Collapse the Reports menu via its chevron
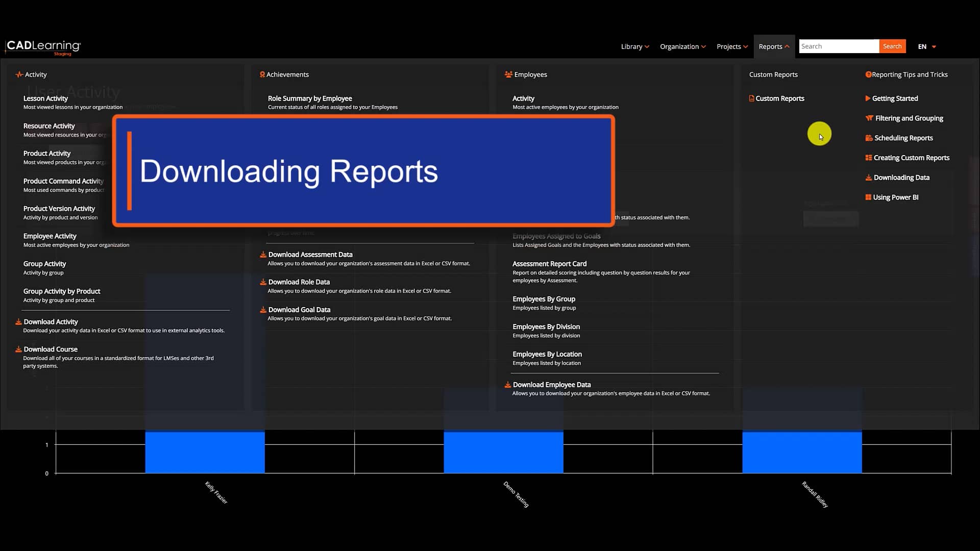The width and height of the screenshot is (980, 551). (787, 46)
